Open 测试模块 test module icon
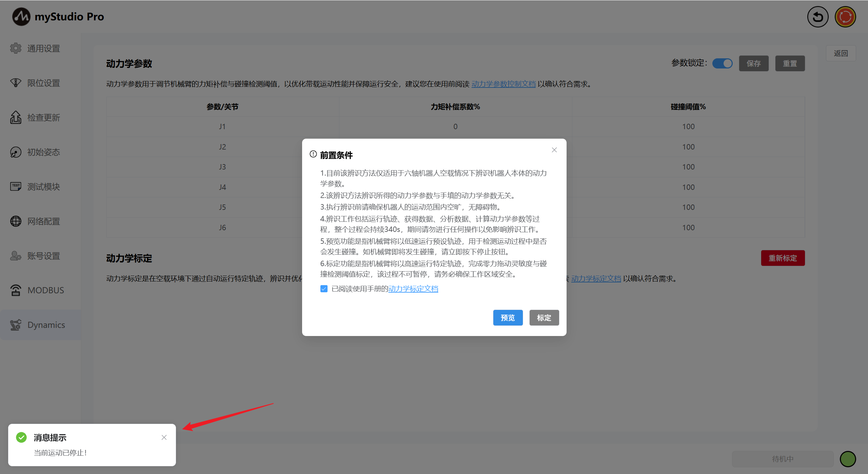This screenshot has width=868, height=474. (x=16, y=186)
